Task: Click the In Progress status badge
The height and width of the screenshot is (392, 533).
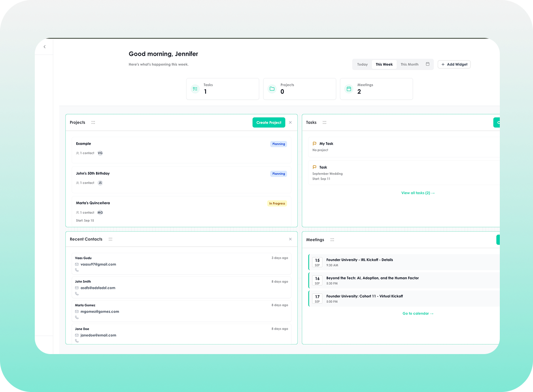Action: (x=277, y=204)
